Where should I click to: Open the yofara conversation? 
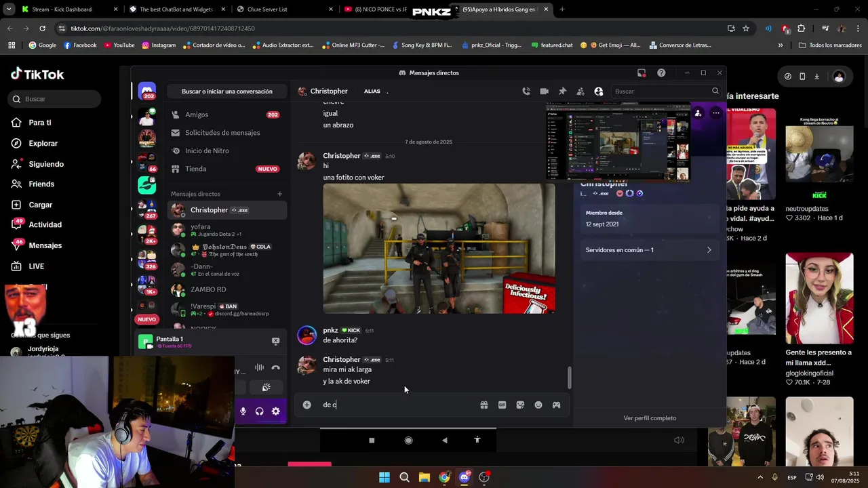click(226, 230)
